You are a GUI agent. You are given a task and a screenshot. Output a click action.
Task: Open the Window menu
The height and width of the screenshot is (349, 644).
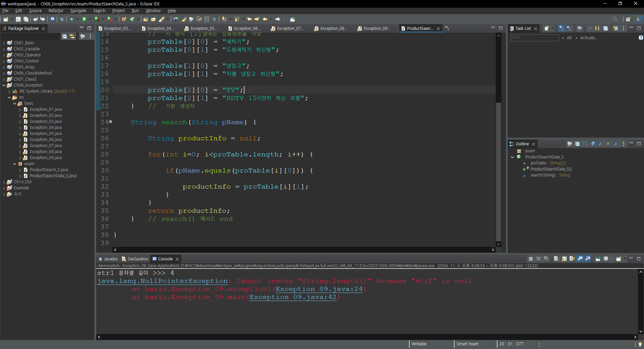[x=153, y=11]
